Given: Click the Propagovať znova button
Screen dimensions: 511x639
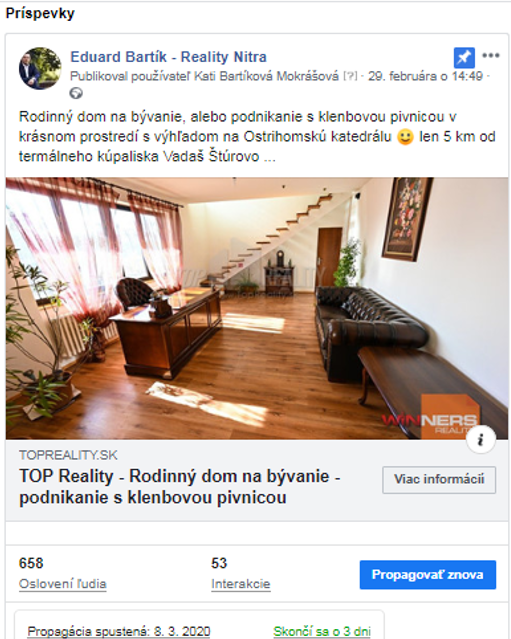Looking at the screenshot, I should pyautogui.click(x=427, y=575).
